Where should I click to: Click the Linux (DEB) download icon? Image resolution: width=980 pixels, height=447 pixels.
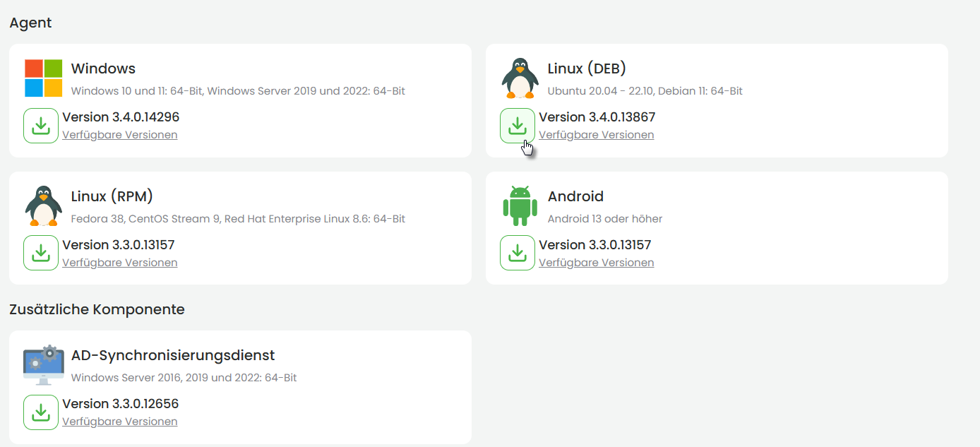tap(518, 126)
